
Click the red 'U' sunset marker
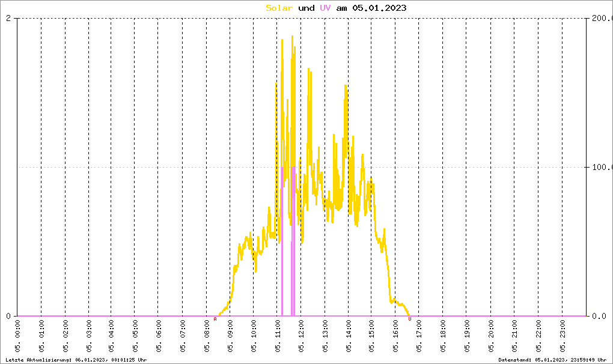[410, 319]
